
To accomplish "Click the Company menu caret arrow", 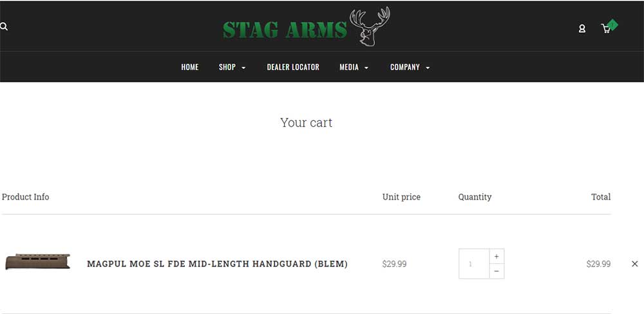I will point(428,68).
